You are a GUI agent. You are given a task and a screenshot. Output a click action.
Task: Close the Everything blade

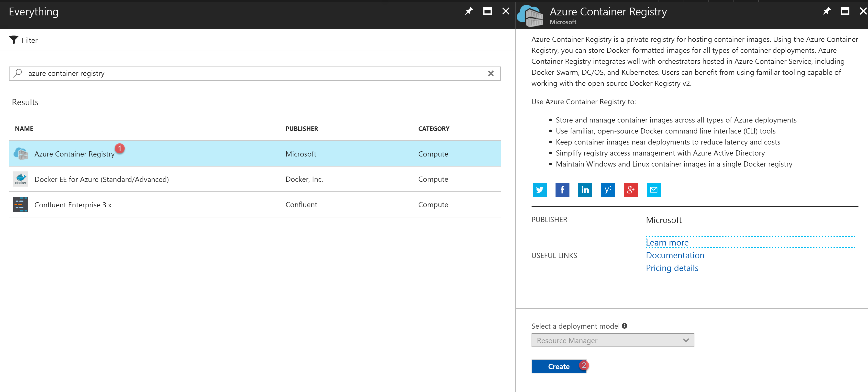tap(506, 11)
